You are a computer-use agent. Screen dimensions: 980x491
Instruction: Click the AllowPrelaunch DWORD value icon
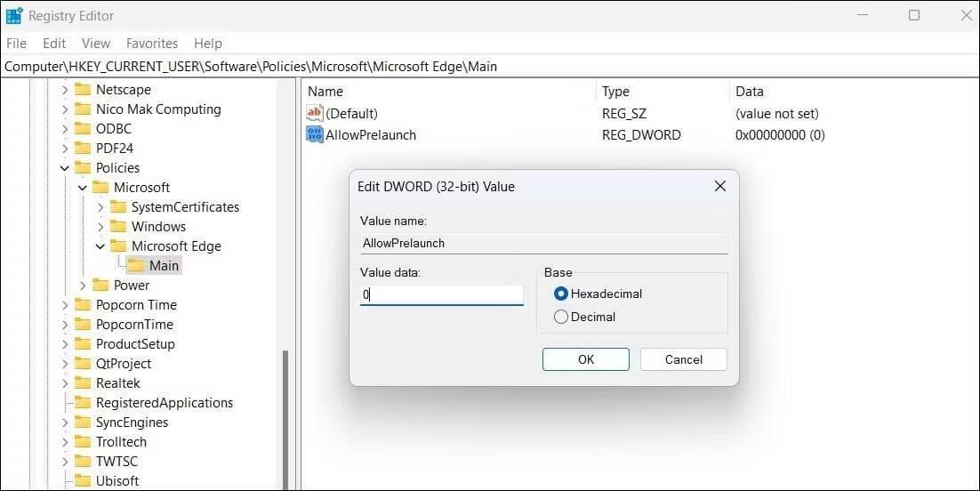coord(315,134)
